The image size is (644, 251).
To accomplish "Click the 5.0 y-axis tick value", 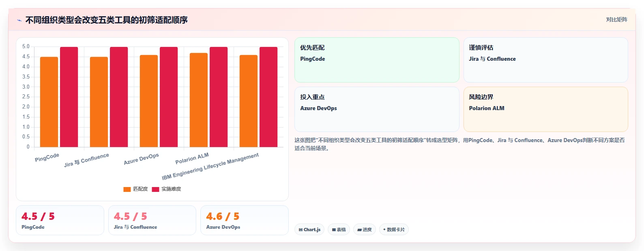I will (26, 47).
